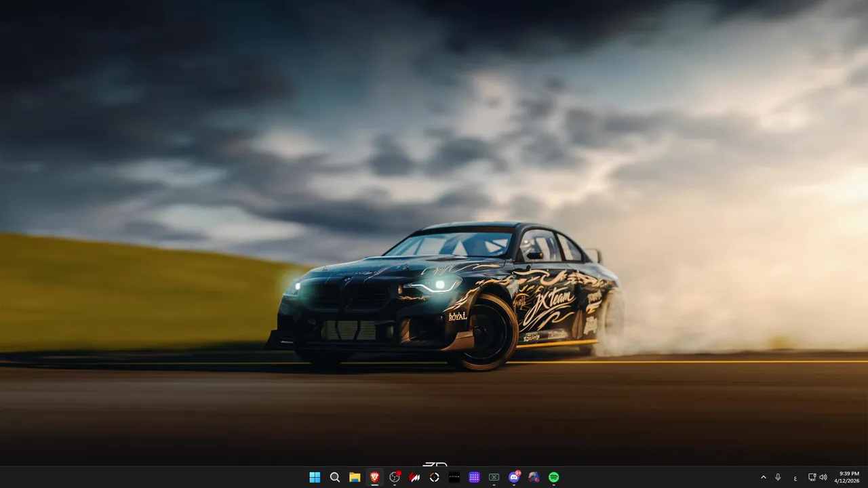Open File Explorer from the taskbar
Image resolution: width=868 pixels, height=488 pixels.
click(x=355, y=477)
